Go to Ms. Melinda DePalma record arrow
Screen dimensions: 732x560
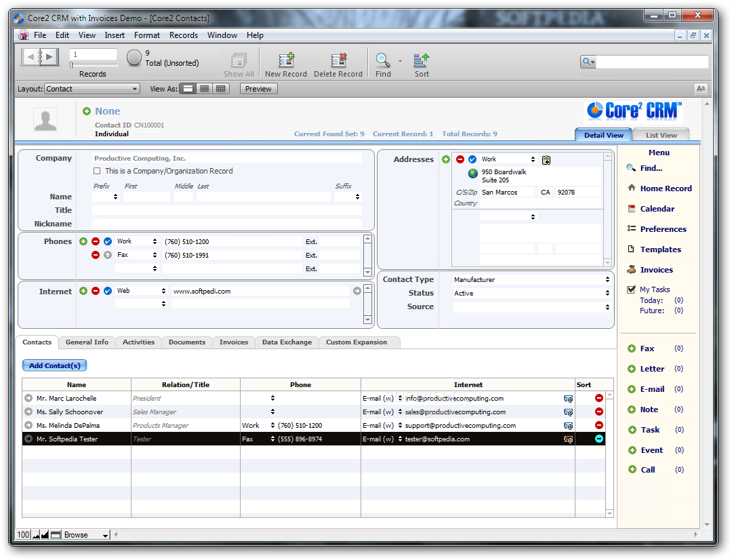(28, 426)
